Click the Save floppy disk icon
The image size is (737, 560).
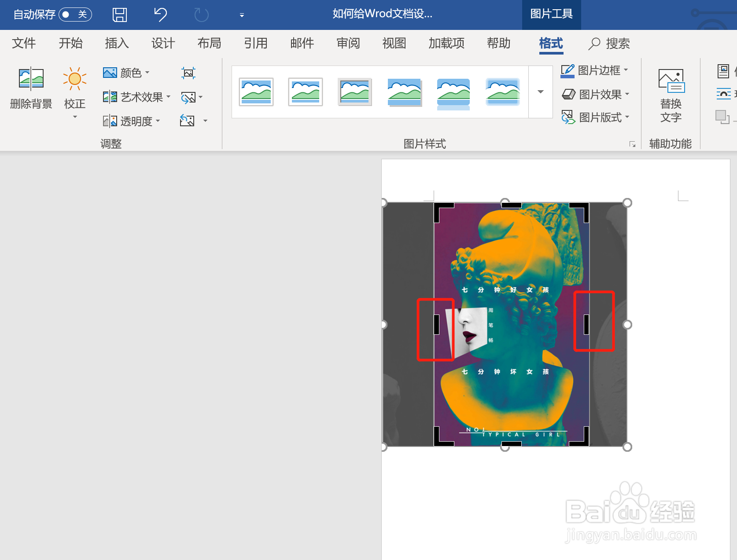coord(120,15)
